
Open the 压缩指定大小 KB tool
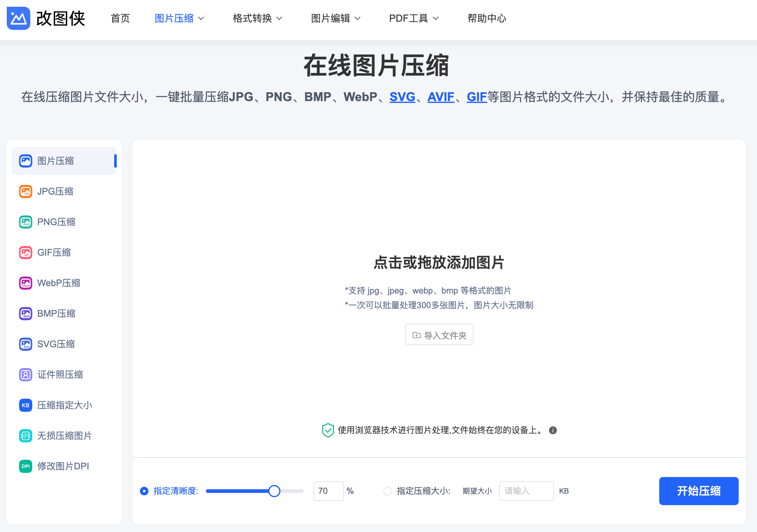65,405
